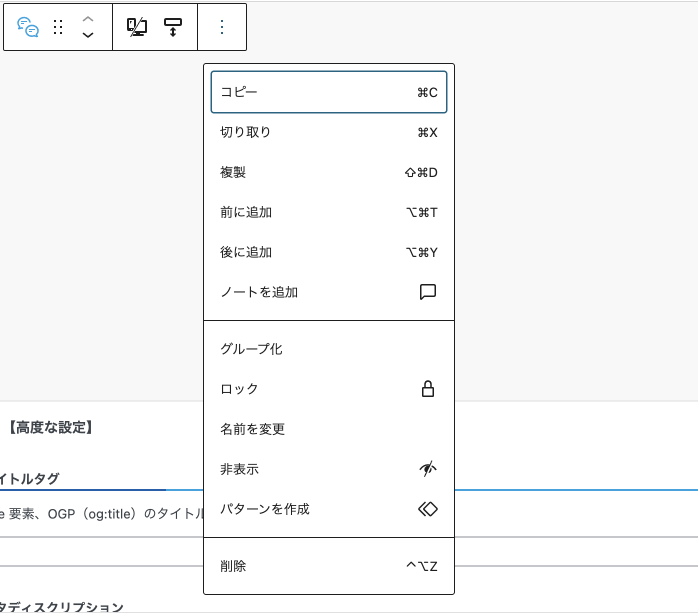
Task: Click the diamond icon for パターンを作成
Action: [427, 509]
